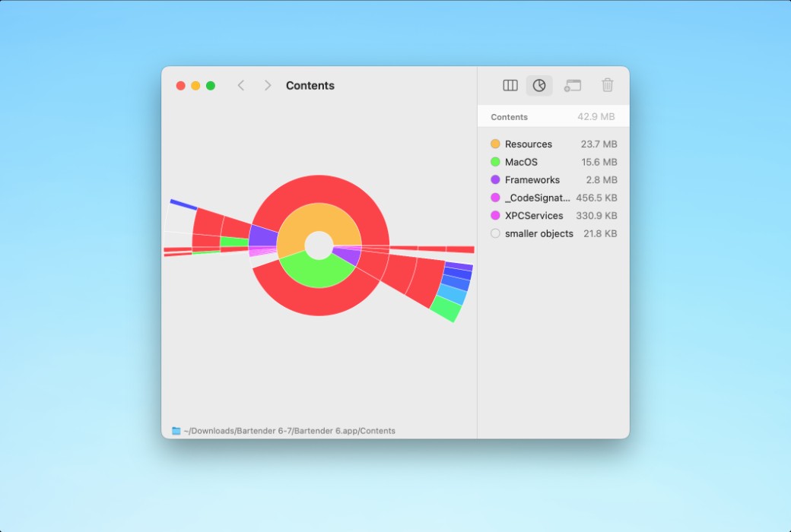This screenshot has width=791, height=532.
Task: Select the Resources row in list
Action: (554, 144)
